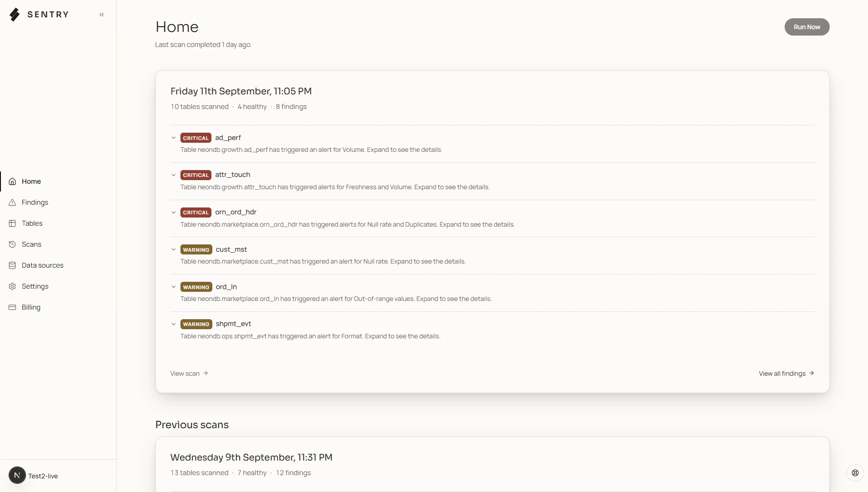Viewport: 868px width, 492px height.
Task: Open the Tables page
Action: [58, 223]
